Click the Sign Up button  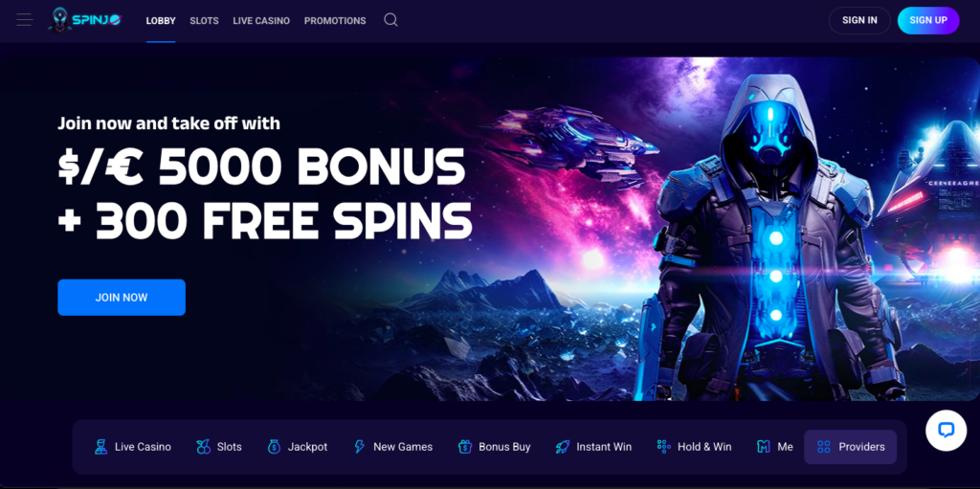(928, 20)
